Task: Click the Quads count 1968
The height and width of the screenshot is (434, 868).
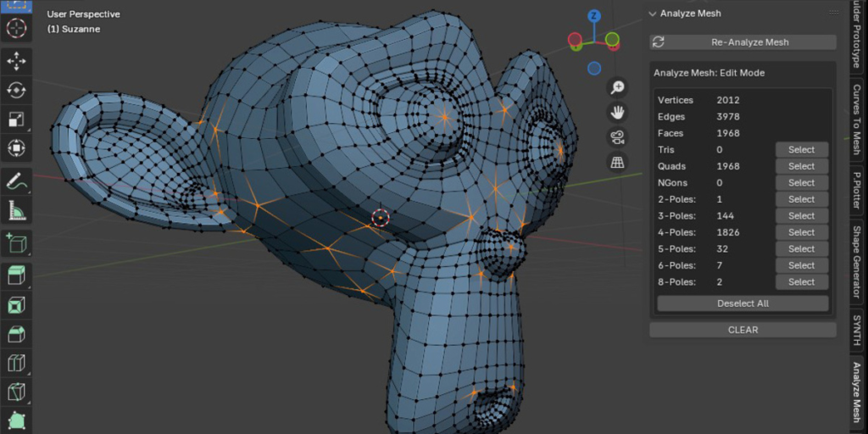Action: coord(728,166)
